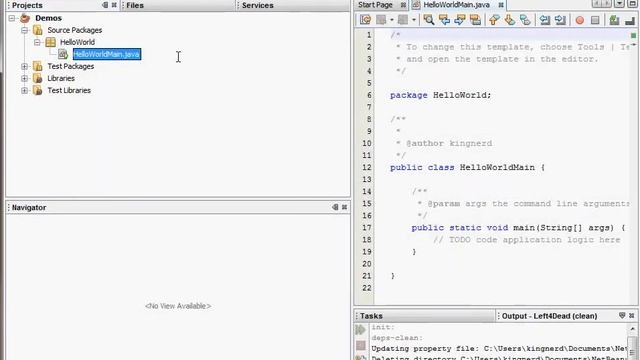Close the HelloWorldMain.java tab
This screenshot has height=360, width=640.
(x=501, y=5)
